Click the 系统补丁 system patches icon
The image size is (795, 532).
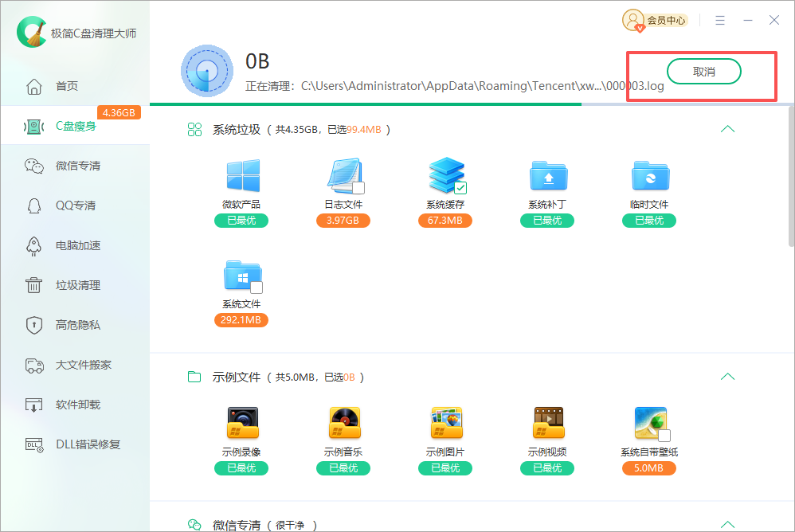pos(547,174)
